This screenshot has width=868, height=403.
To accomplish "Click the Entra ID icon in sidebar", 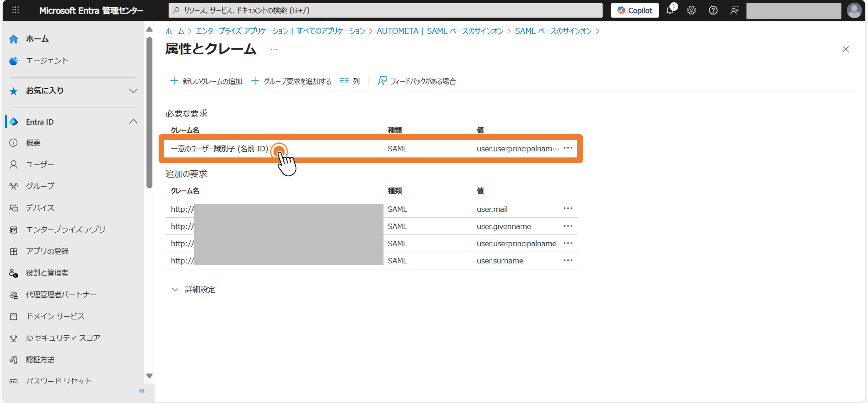I will click(x=13, y=121).
